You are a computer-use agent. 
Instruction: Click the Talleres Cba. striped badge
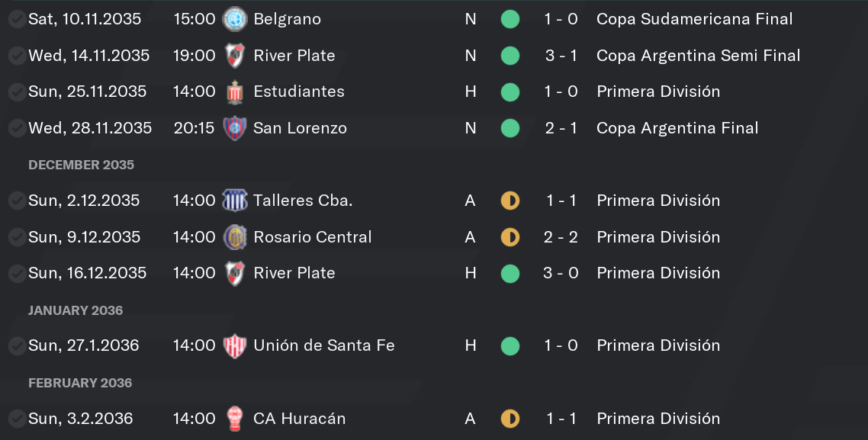(x=235, y=201)
